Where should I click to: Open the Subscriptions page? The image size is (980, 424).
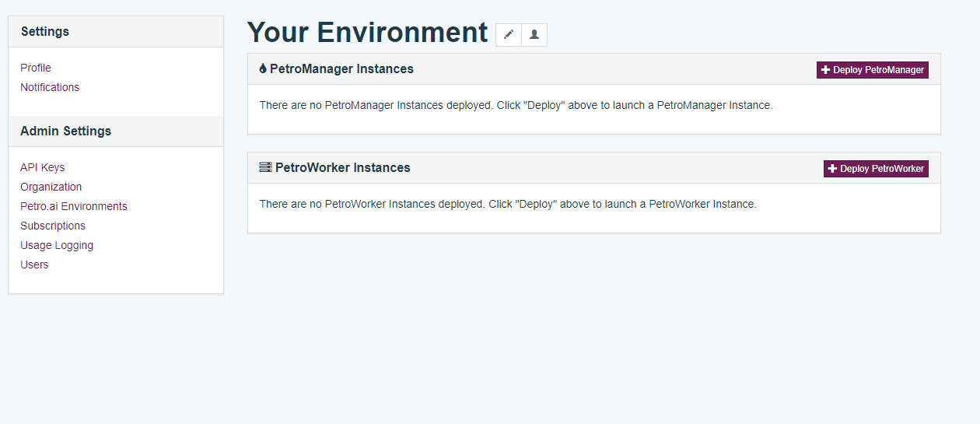(x=53, y=226)
